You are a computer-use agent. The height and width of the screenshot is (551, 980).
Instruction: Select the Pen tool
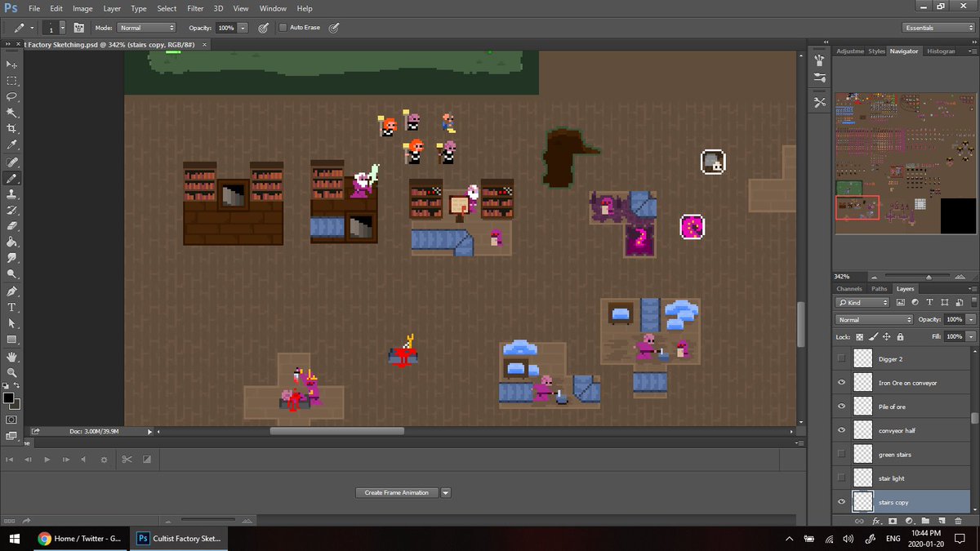coord(12,291)
